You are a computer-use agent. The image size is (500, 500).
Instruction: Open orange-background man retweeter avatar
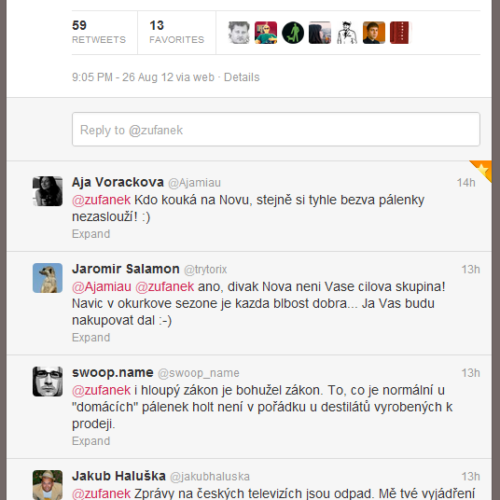(374, 33)
